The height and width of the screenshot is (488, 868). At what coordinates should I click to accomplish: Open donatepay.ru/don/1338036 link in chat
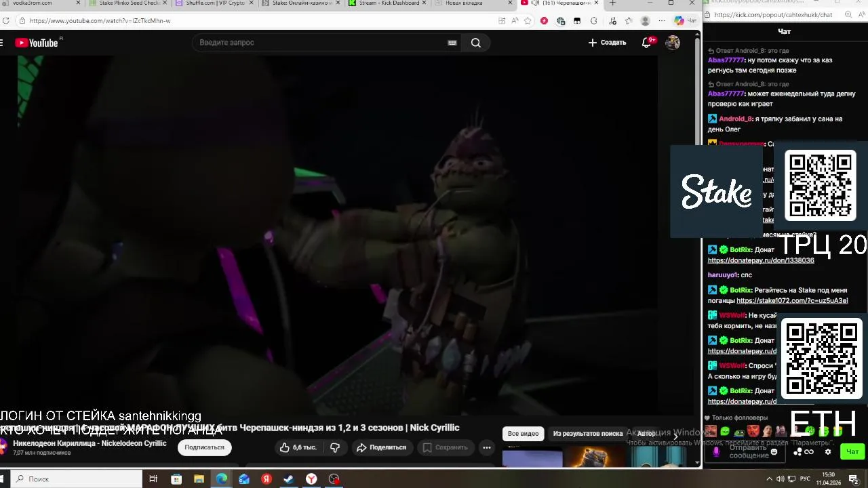(761, 260)
